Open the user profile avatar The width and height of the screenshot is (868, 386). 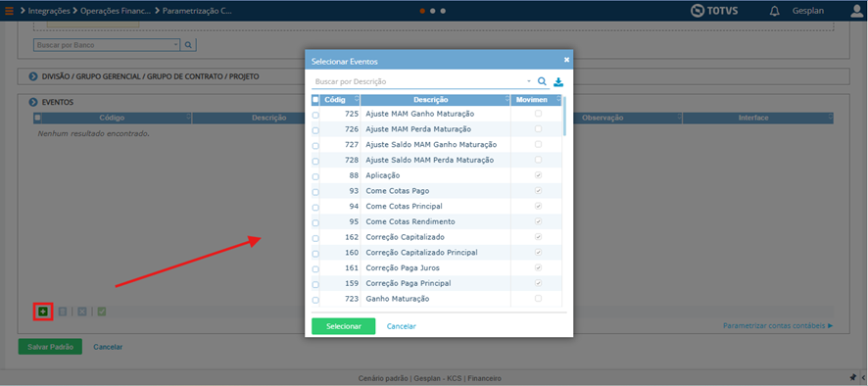point(856,11)
